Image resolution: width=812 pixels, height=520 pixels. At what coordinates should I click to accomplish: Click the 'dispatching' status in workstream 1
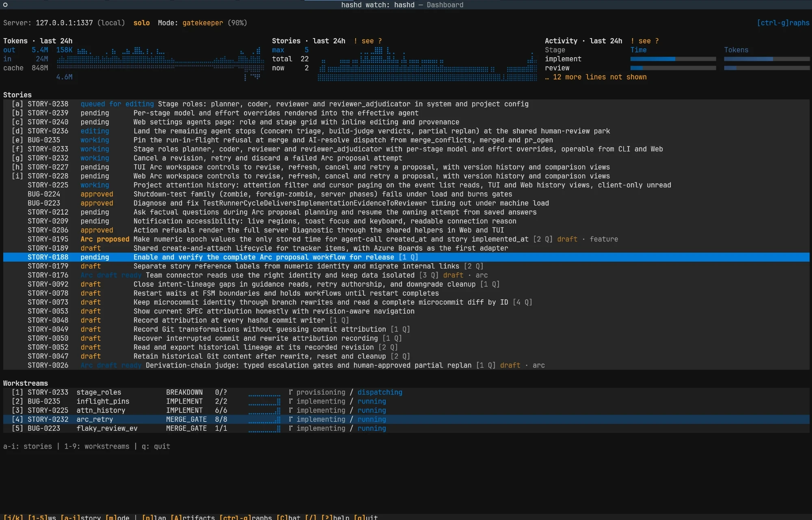point(380,392)
